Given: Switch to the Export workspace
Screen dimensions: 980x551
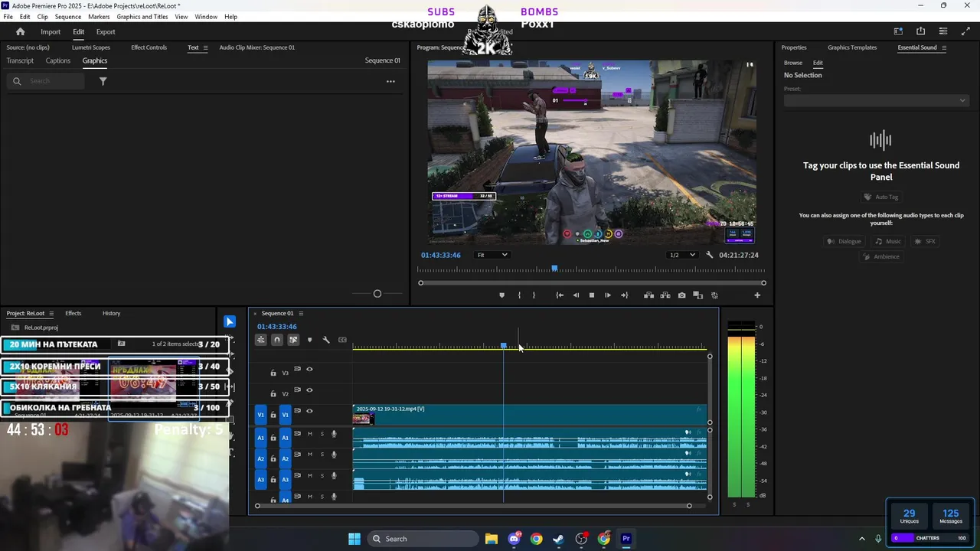Looking at the screenshot, I should coord(106,31).
